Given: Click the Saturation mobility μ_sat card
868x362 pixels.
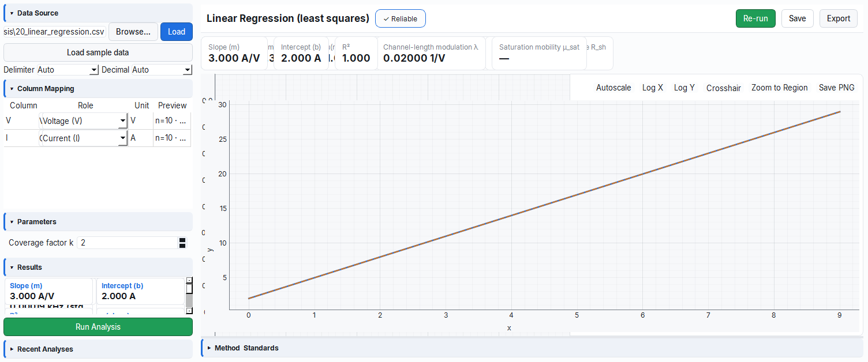Looking at the screenshot, I should coord(539,53).
